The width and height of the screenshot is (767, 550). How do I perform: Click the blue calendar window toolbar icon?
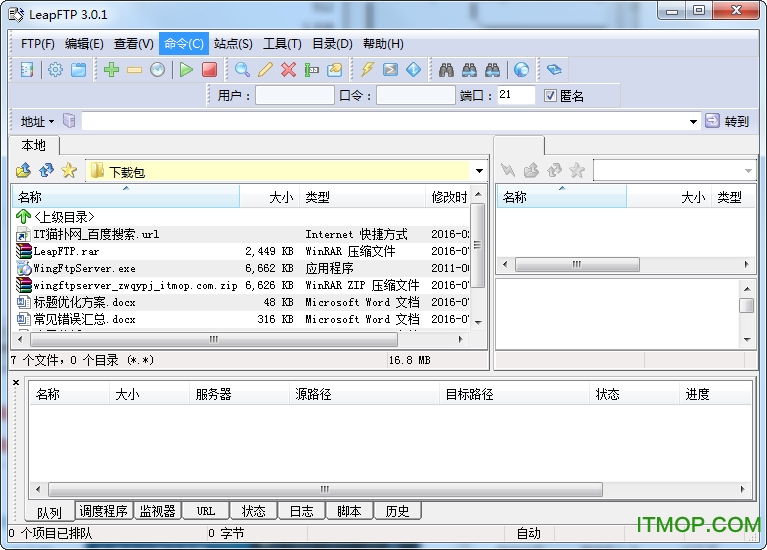click(x=78, y=69)
